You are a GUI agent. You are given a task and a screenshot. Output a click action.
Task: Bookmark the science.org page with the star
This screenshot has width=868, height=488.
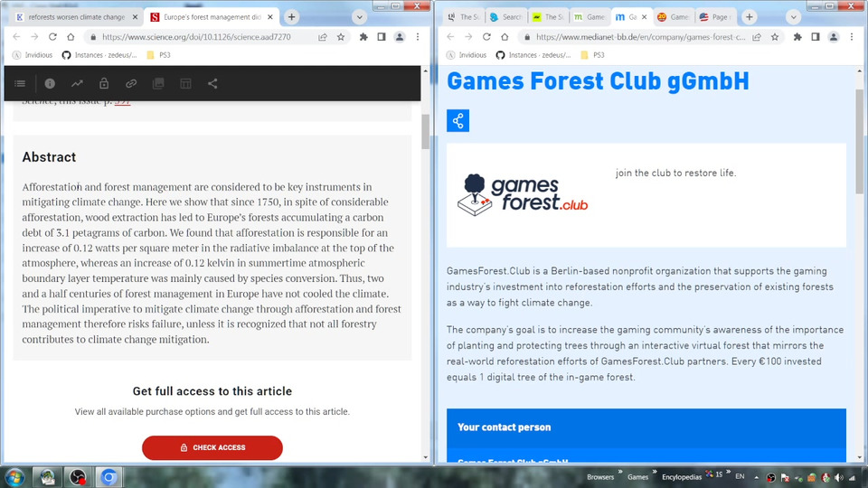(341, 37)
